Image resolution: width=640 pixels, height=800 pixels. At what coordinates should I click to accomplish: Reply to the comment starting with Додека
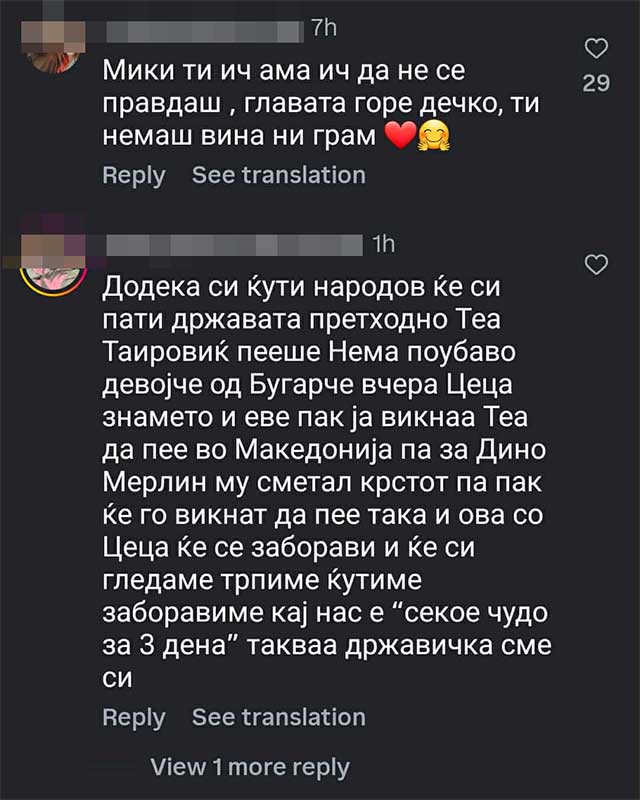click(133, 718)
